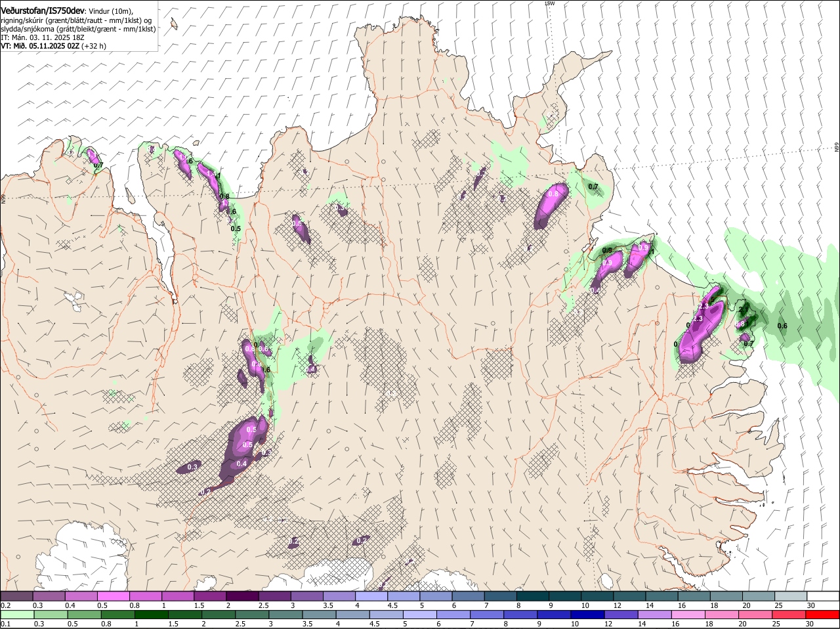The height and width of the screenshot is (629, 840).
Task: Select the 12 label on the lower rain scale
Action: [x=608, y=624]
